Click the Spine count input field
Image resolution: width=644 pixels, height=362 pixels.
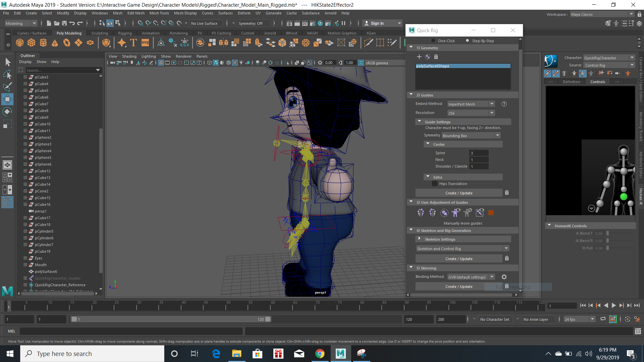click(479, 153)
